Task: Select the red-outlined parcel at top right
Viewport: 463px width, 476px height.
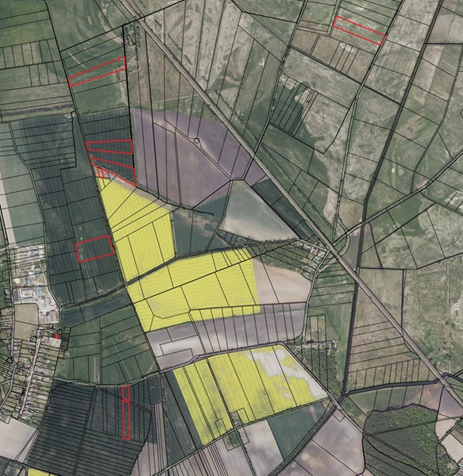Action: [x=359, y=31]
